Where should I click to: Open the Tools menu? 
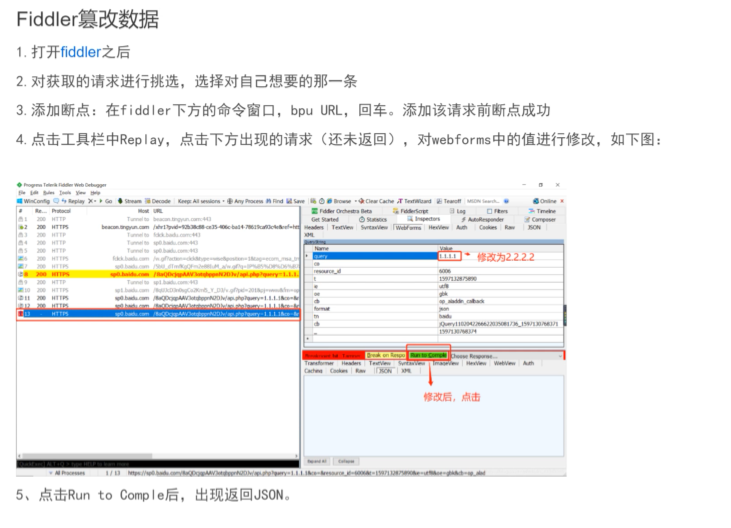pyautogui.click(x=65, y=192)
